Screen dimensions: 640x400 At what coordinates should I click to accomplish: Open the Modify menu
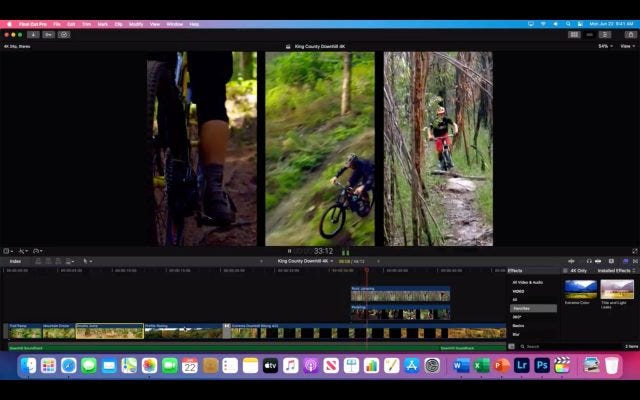pyautogui.click(x=136, y=24)
